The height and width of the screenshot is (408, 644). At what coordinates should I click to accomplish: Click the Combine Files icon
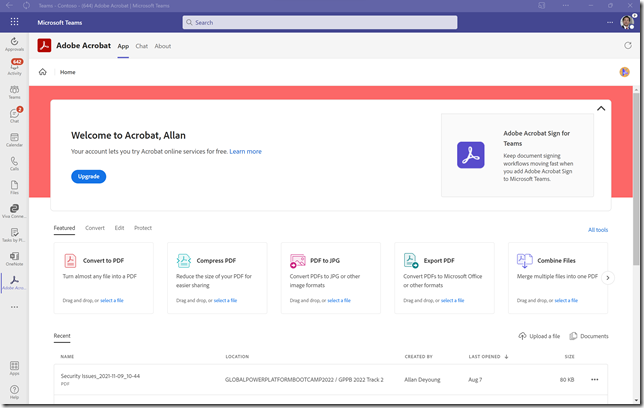524,261
